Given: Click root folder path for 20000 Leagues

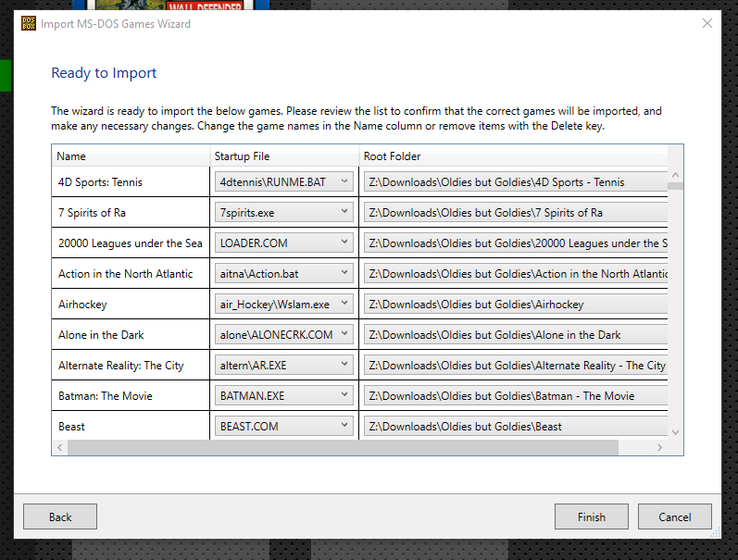Looking at the screenshot, I should coord(516,243).
